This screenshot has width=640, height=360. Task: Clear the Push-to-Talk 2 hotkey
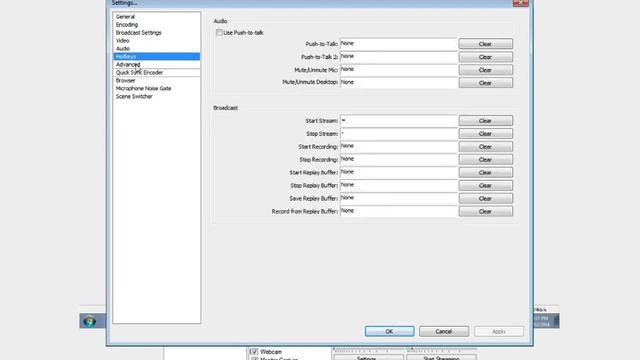click(486, 57)
